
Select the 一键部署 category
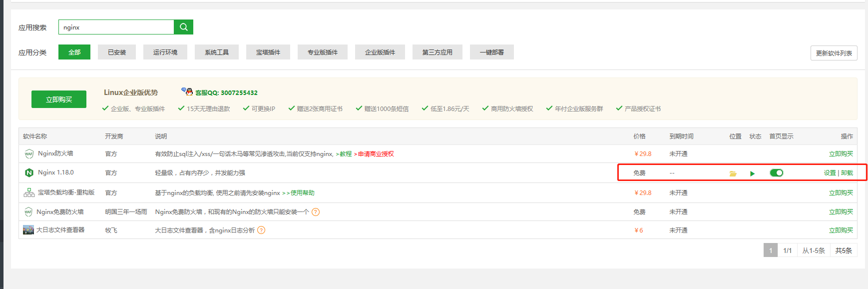pos(492,52)
